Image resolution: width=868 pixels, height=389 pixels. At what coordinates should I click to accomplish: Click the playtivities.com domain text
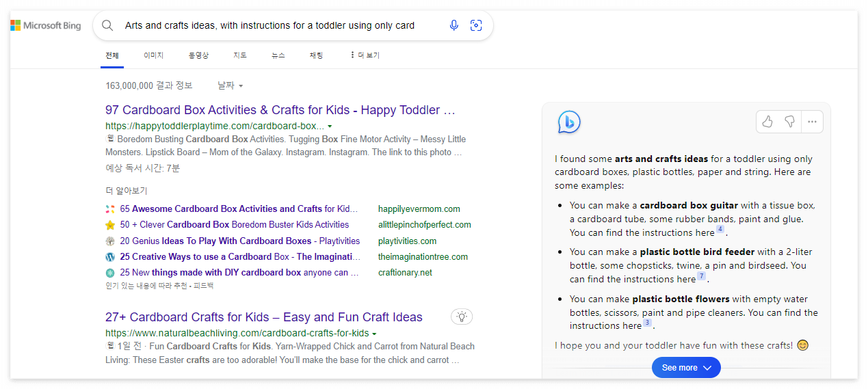[x=407, y=241]
